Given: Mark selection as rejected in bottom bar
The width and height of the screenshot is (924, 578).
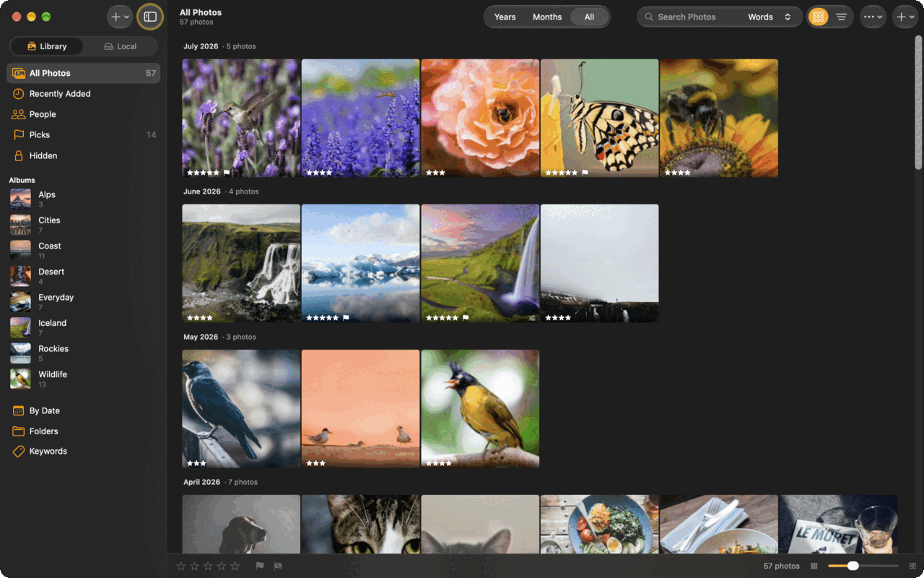Looking at the screenshot, I should coord(277,566).
